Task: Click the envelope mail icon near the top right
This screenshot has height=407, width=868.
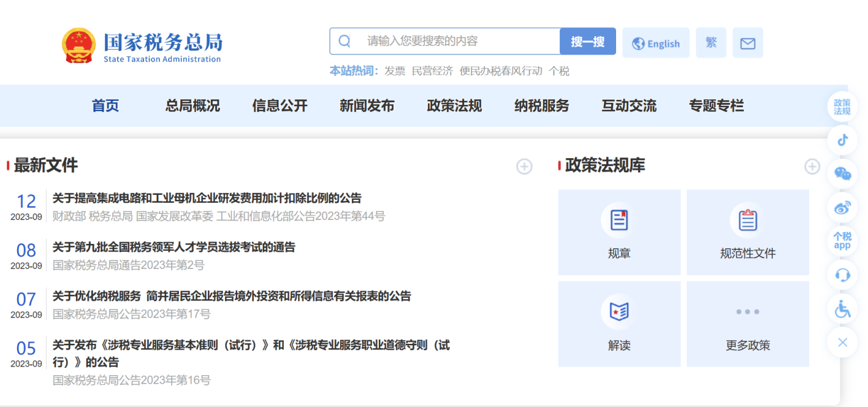Action: 747,42
